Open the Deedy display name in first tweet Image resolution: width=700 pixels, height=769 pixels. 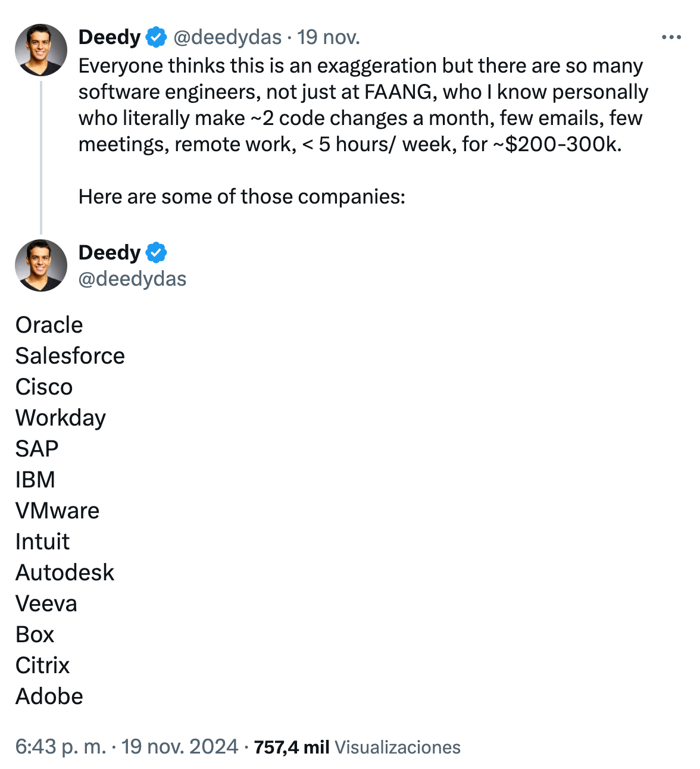[x=110, y=37]
